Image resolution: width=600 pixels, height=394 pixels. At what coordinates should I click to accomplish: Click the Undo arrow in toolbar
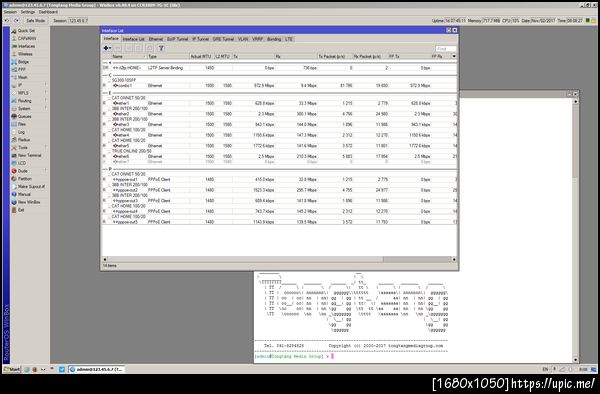coord(7,21)
